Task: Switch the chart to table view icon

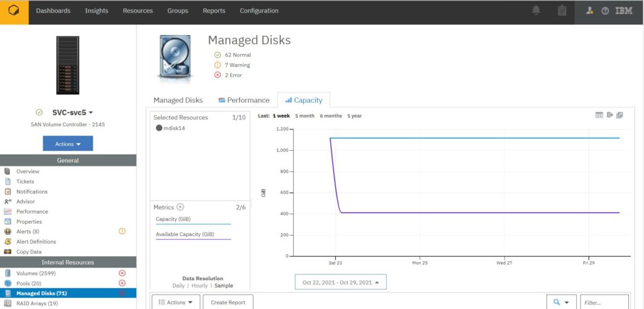Action: [x=599, y=116]
